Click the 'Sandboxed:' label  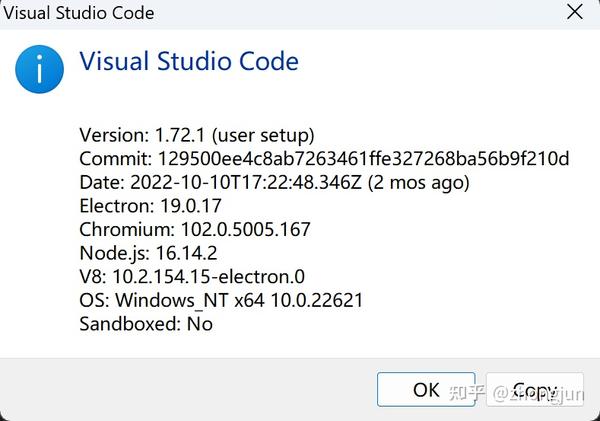130,324
